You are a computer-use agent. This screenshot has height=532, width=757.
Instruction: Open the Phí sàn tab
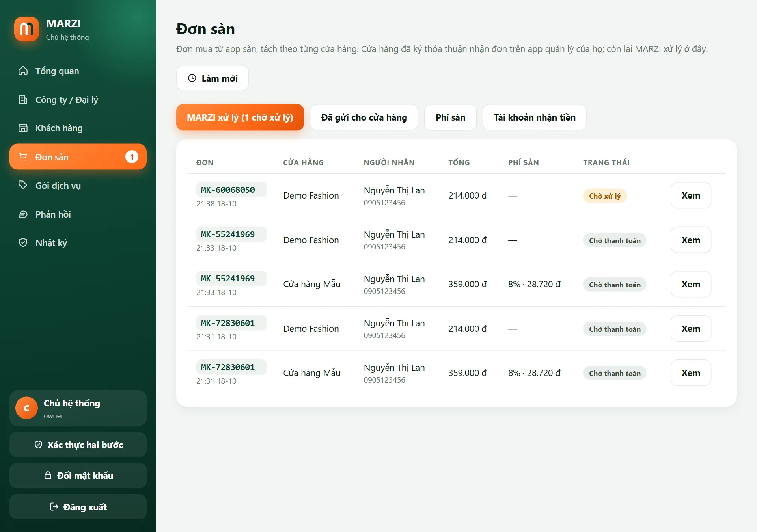coord(450,117)
